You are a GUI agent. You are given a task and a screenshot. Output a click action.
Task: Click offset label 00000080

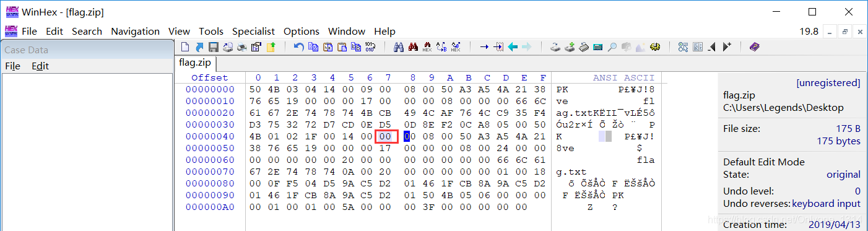[x=210, y=183]
